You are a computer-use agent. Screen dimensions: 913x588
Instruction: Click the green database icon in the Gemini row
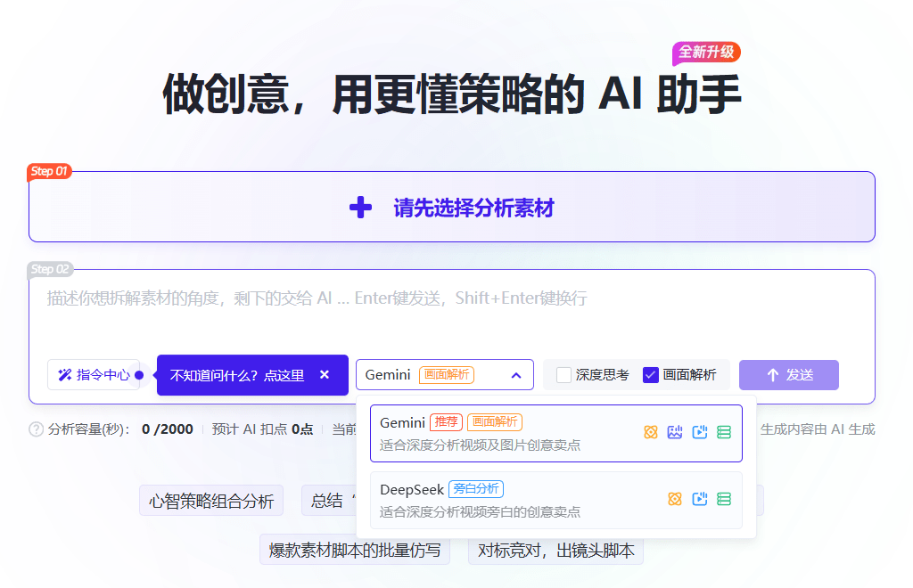(724, 432)
